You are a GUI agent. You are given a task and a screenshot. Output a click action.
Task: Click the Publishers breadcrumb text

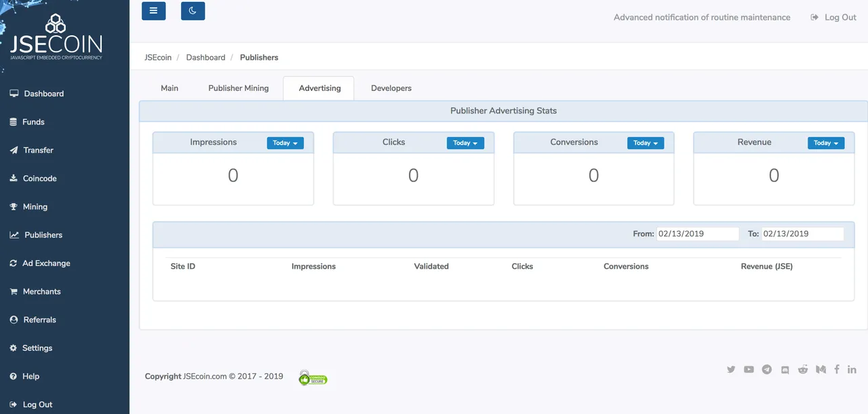tap(259, 58)
